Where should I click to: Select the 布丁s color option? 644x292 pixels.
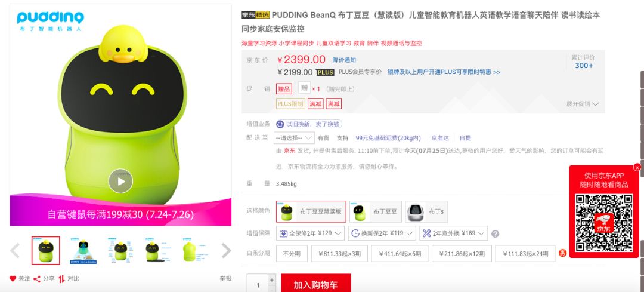pyautogui.click(x=426, y=211)
